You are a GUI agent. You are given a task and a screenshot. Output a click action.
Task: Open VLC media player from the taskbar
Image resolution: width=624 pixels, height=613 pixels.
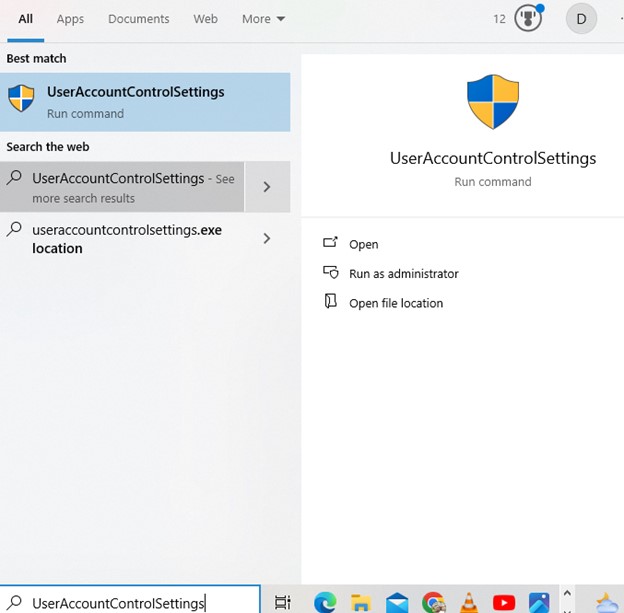(x=469, y=603)
